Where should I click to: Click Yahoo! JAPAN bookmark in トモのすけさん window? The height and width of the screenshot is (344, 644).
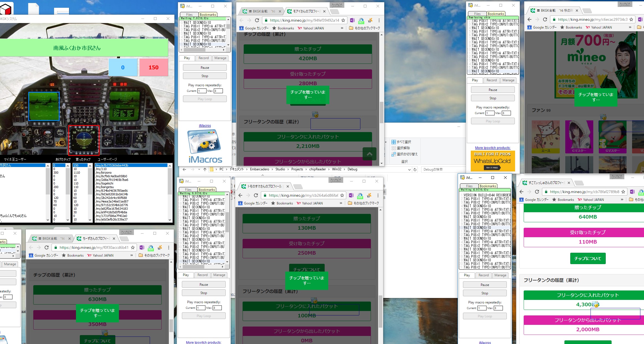[x=310, y=203]
